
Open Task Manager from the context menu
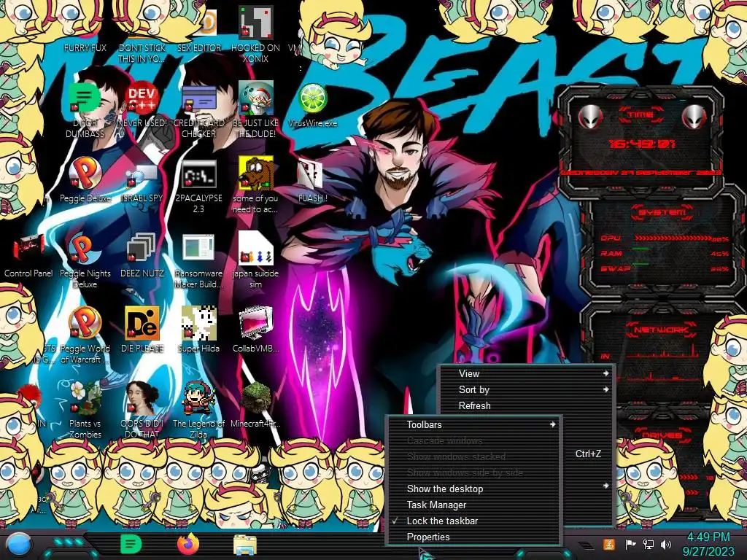[x=474, y=505]
